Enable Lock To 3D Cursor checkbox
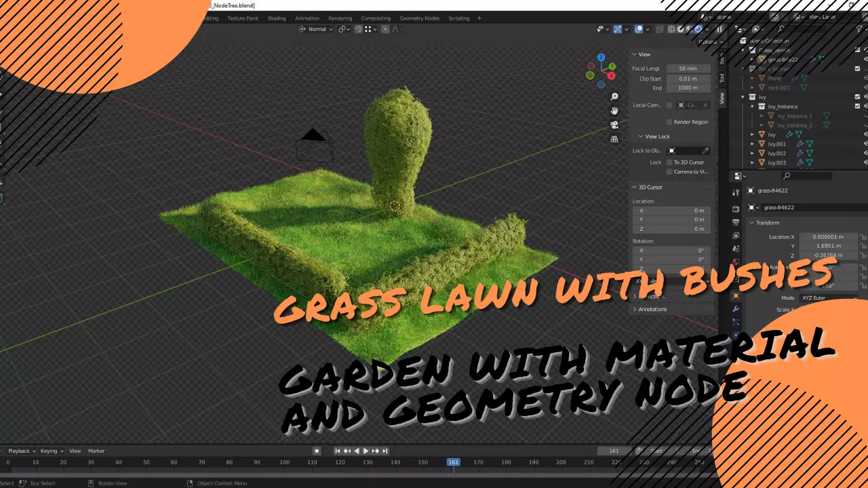The image size is (868, 488). tap(669, 162)
